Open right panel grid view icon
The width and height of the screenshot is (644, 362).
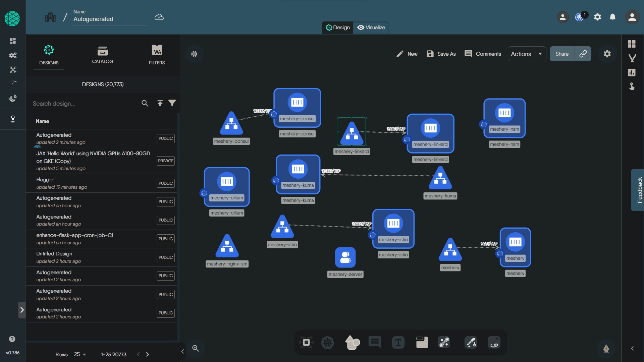click(632, 44)
